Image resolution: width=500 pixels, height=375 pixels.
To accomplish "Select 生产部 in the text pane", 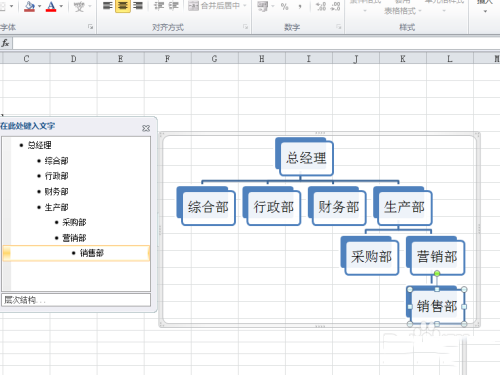I will pyautogui.click(x=56, y=207).
